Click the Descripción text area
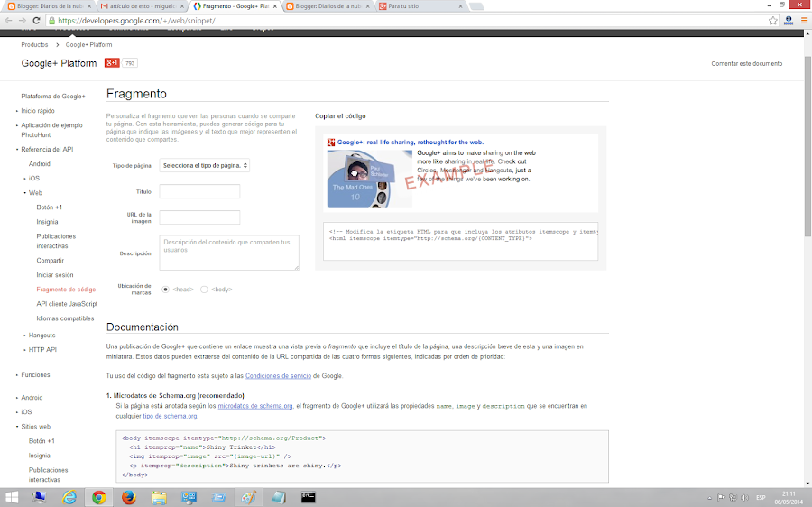Image resolution: width=812 pixels, height=507 pixels. (229, 253)
